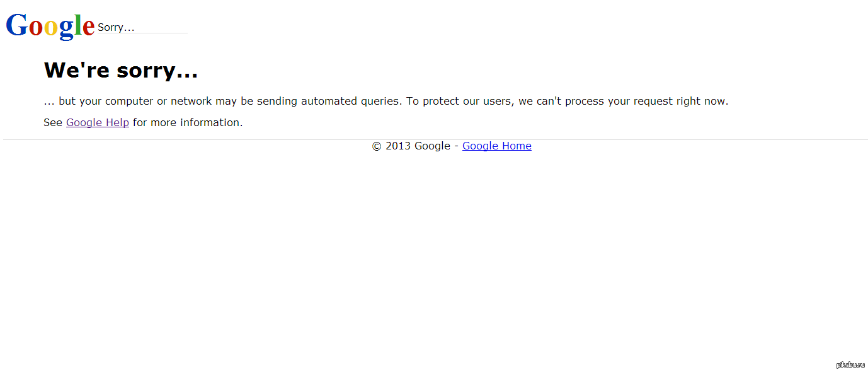
Task: Select the "We're sorry..." heading
Action: tap(121, 70)
